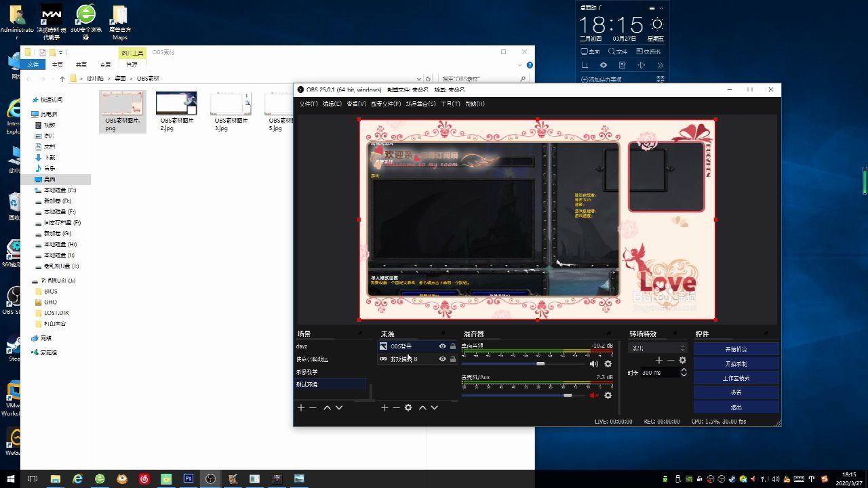This screenshot has height=488, width=868.
Task: Click the gamepad icon of game capture source
Action: [x=383, y=359]
